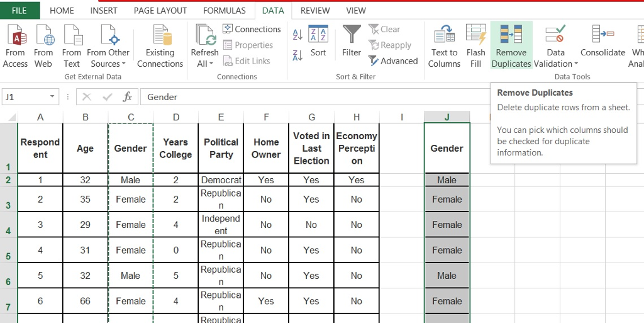Click the Years College header cell
Screen dimensions: 644x323
pyautogui.click(x=176, y=149)
